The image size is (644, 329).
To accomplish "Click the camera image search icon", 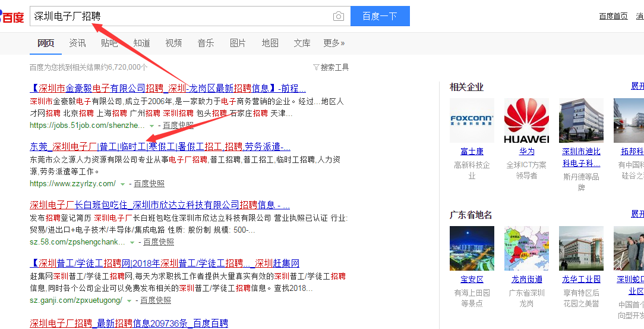I will click(x=338, y=17).
